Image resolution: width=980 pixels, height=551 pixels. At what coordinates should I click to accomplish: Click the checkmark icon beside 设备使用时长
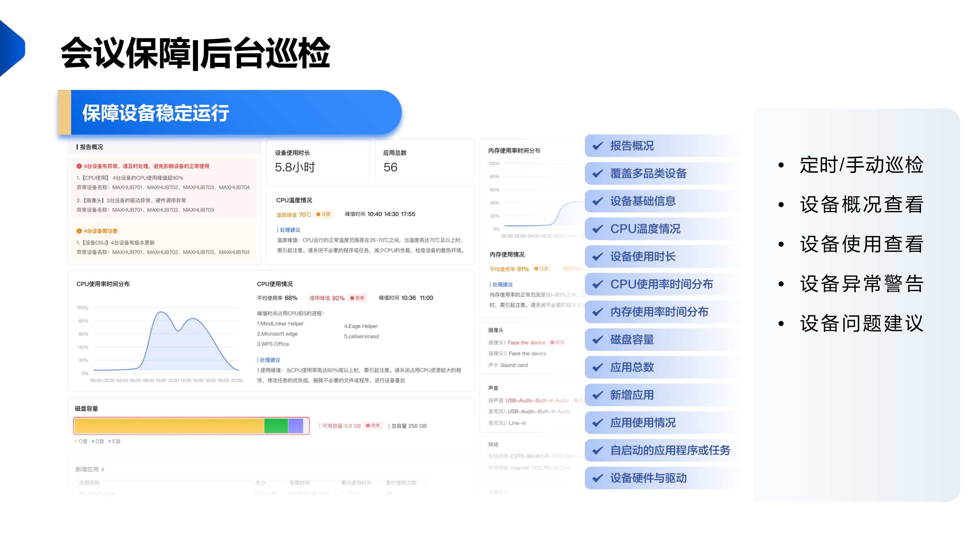pos(598,257)
